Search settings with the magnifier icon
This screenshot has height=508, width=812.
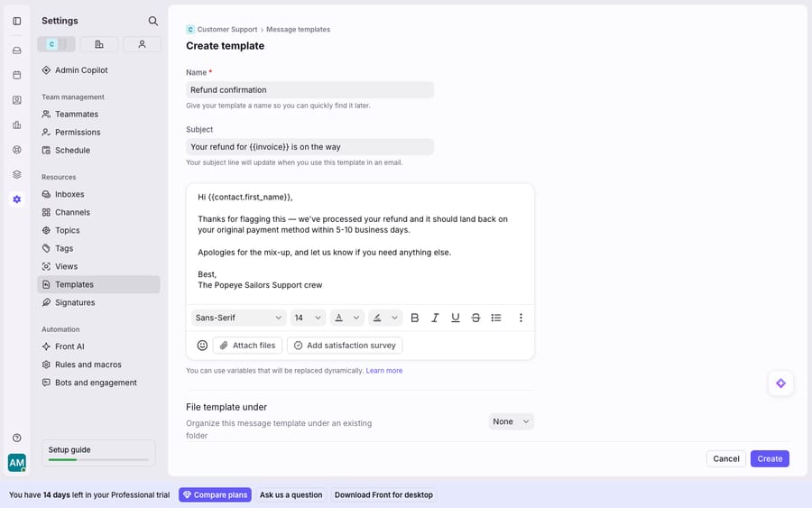(152, 21)
